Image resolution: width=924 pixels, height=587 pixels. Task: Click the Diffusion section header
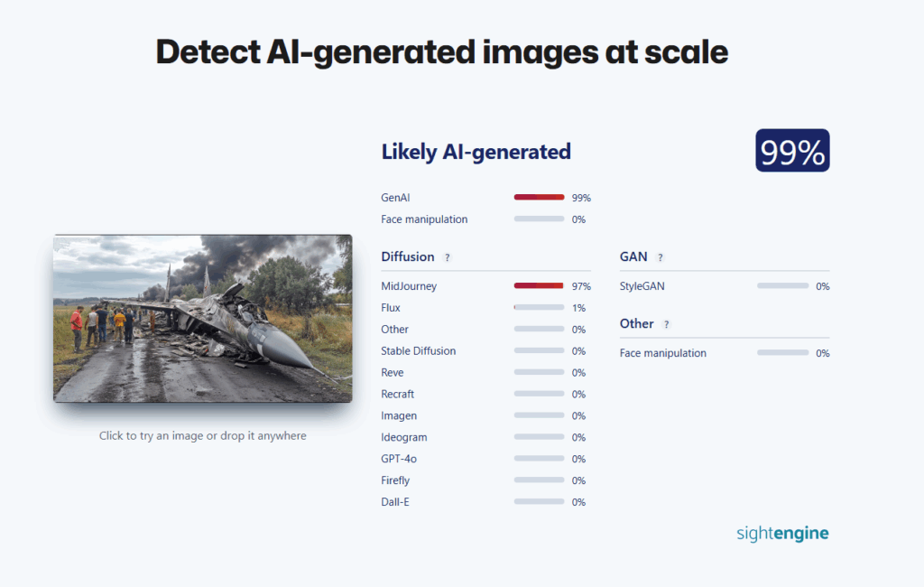click(407, 256)
